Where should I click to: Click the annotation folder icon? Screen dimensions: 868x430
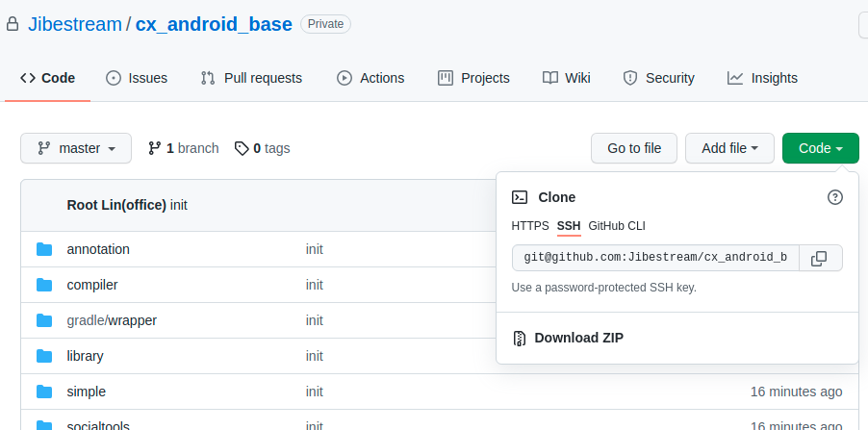click(44, 249)
